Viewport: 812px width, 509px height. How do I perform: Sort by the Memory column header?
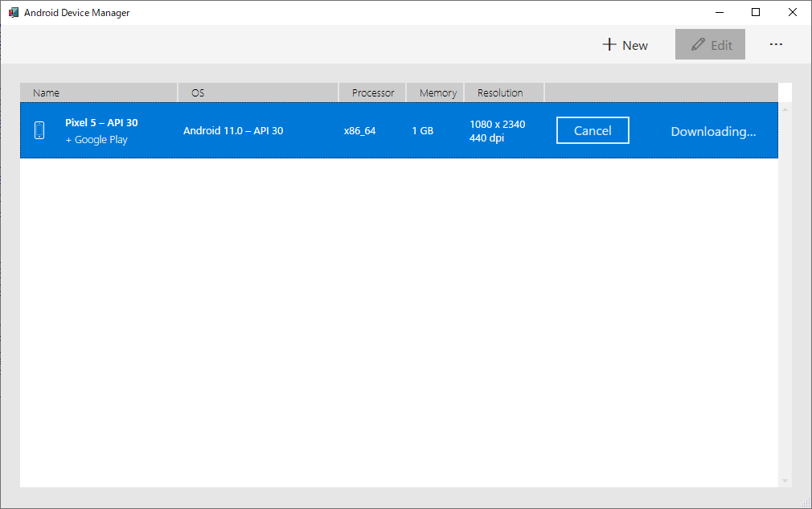pyautogui.click(x=435, y=92)
